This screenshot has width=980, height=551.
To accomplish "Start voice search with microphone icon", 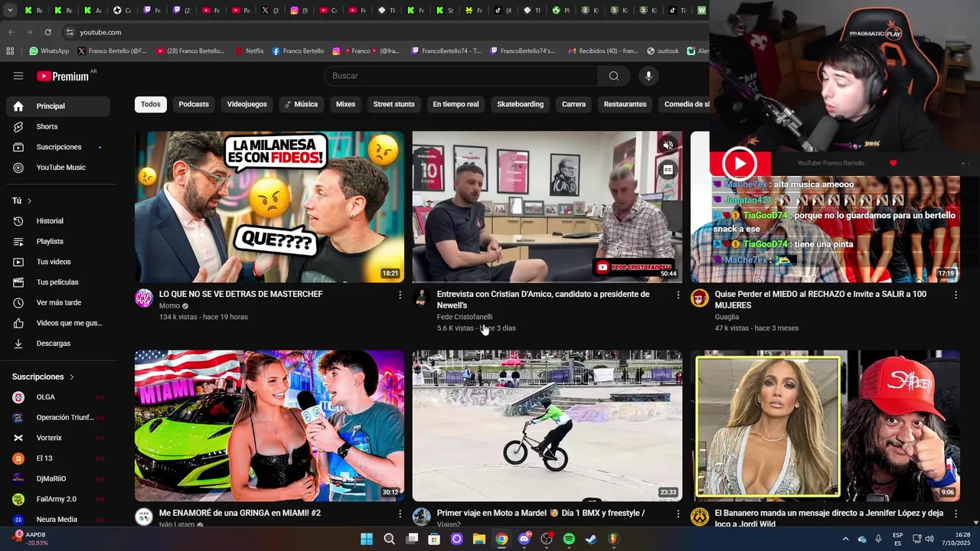I will click(648, 76).
